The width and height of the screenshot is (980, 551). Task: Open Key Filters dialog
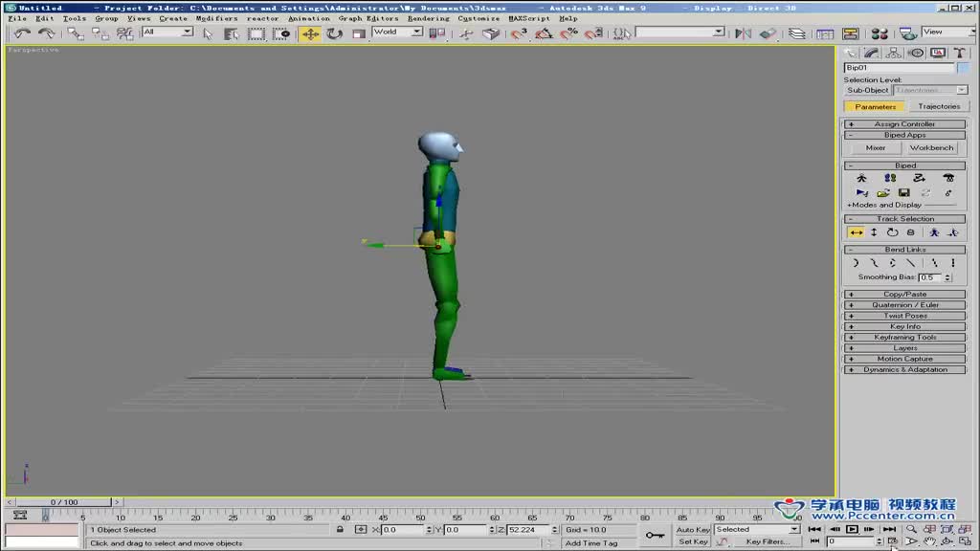767,541
